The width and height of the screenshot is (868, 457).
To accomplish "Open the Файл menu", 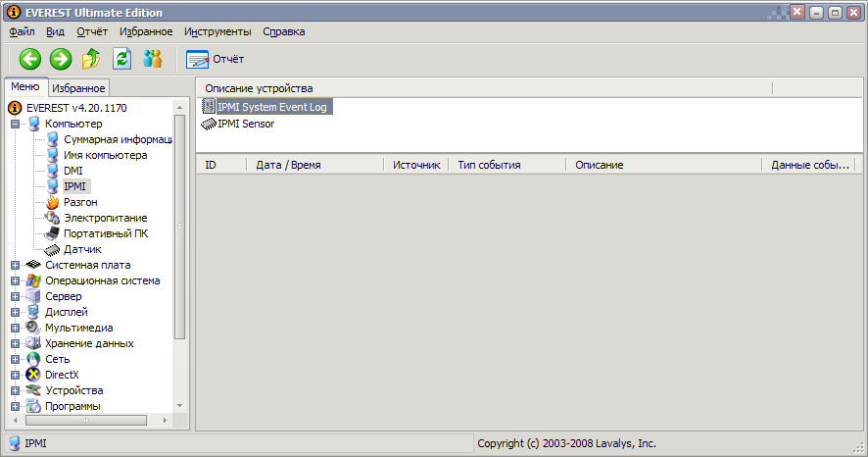I will 23,31.
